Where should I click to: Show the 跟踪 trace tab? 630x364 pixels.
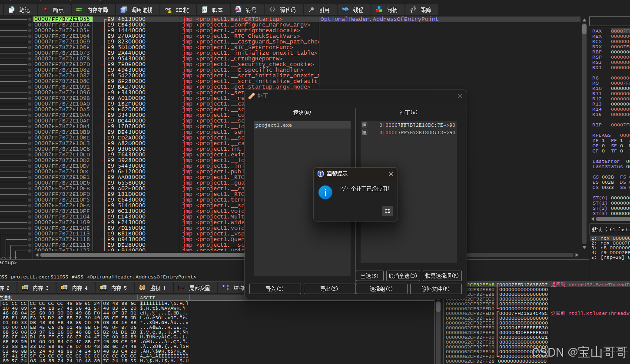pos(421,10)
